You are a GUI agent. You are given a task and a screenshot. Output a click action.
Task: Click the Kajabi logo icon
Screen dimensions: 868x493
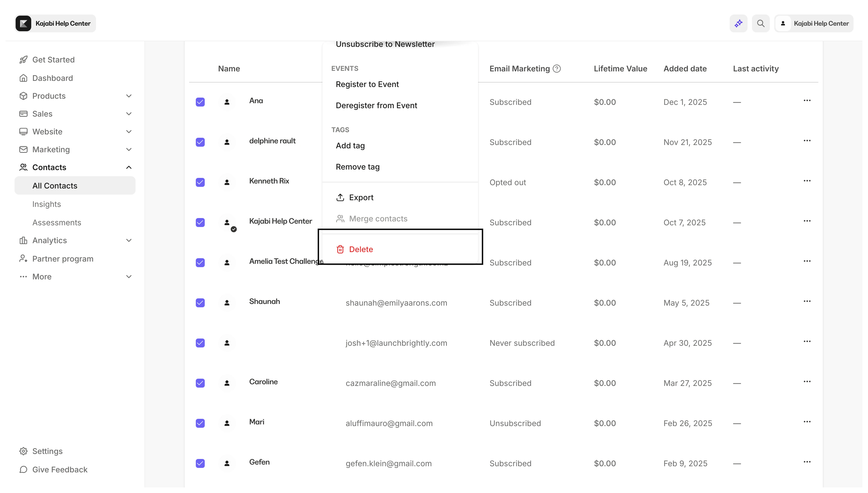[x=23, y=23]
